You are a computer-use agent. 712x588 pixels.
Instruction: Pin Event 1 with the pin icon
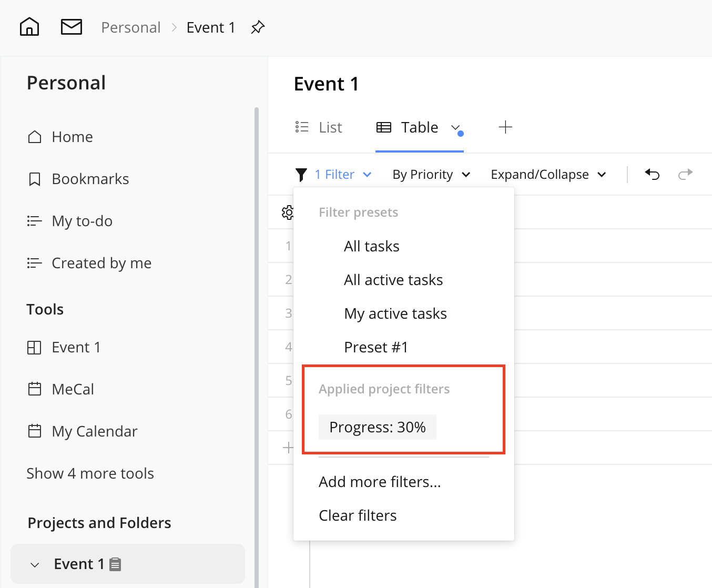pos(258,27)
